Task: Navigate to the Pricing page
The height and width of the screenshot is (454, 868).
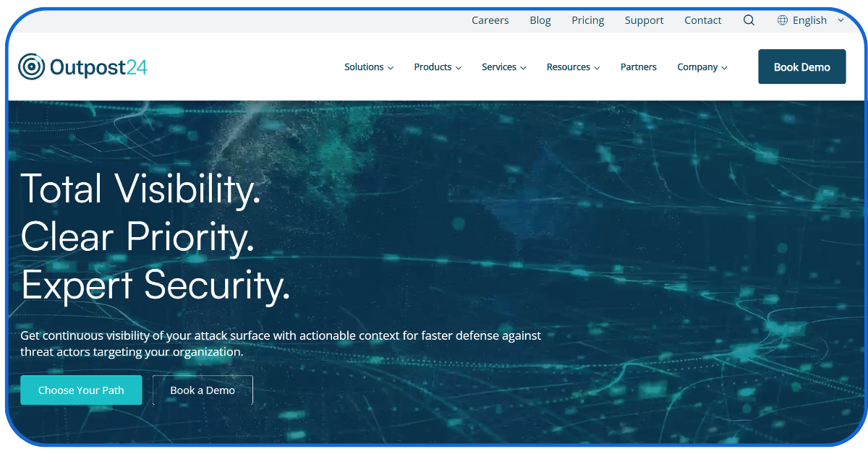Action: [587, 20]
